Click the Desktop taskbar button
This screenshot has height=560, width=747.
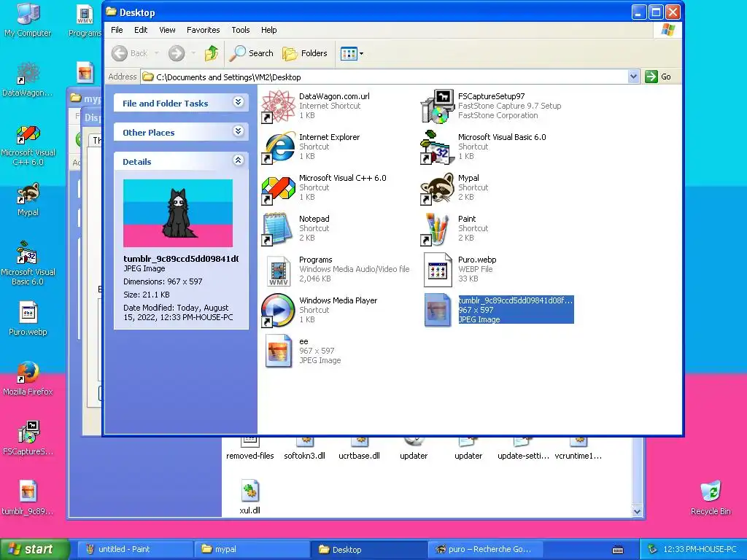(368, 550)
